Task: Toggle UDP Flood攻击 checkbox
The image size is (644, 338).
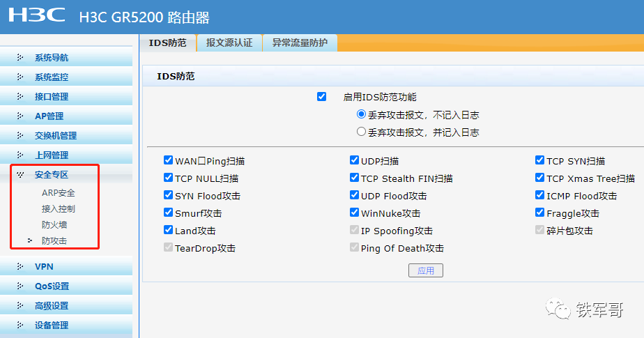Action: click(354, 194)
